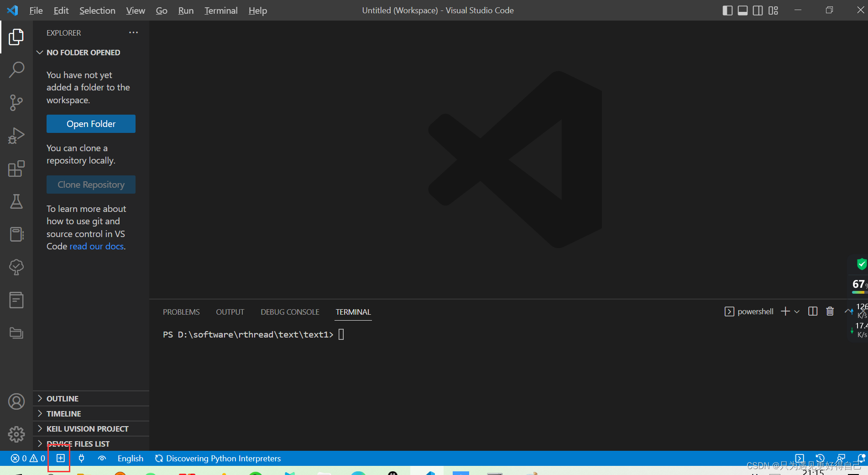Follow the read our docs link

coord(96,246)
